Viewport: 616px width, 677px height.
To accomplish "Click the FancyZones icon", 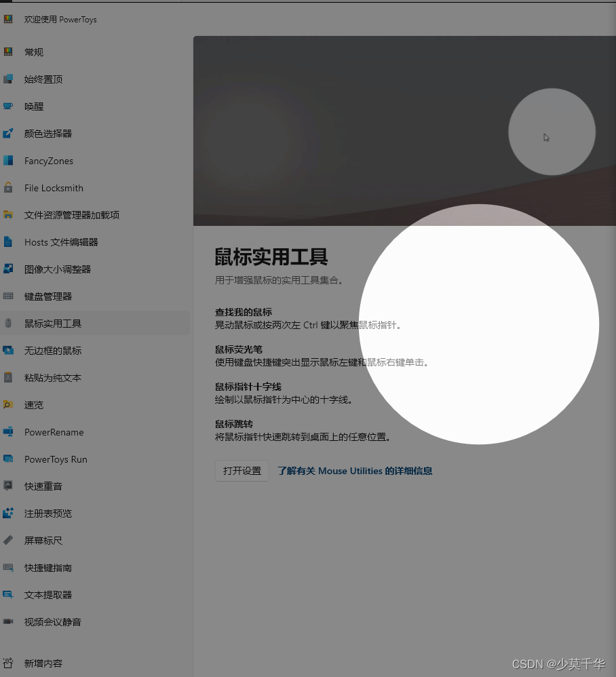I will pos(7,161).
